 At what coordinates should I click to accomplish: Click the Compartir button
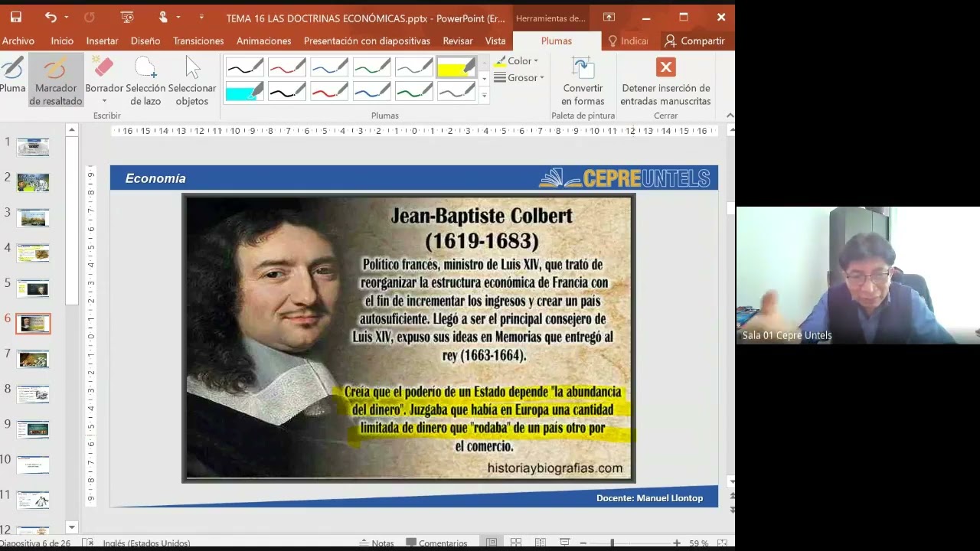pos(694,41)
